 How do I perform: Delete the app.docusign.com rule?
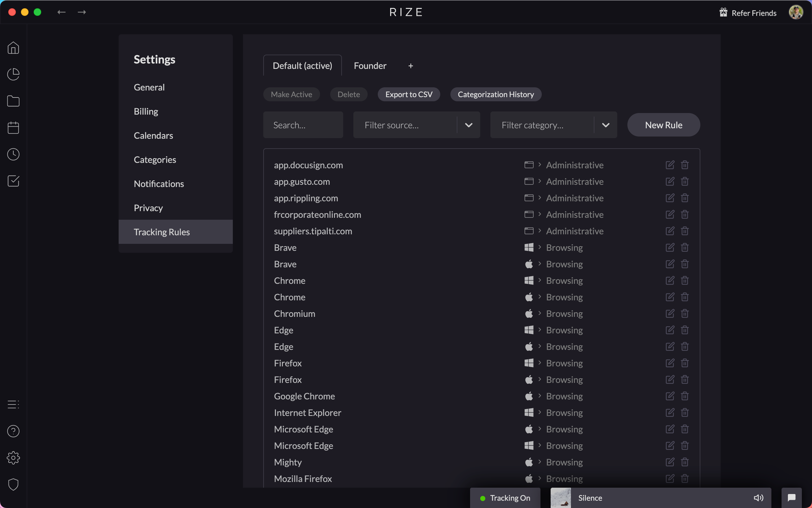685,165
